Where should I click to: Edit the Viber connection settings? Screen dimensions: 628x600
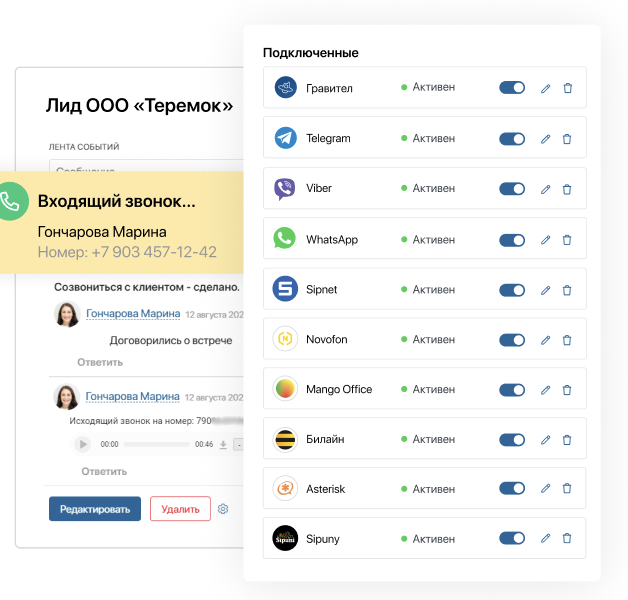point(545,189)
